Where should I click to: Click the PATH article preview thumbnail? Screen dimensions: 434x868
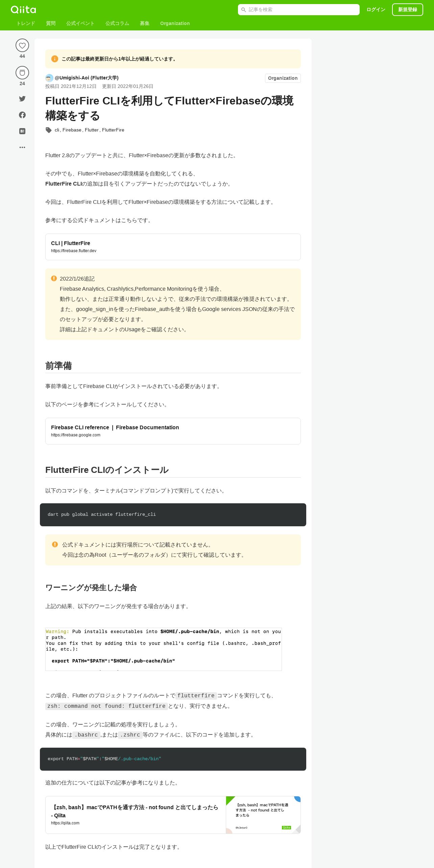tap(263, 815)
